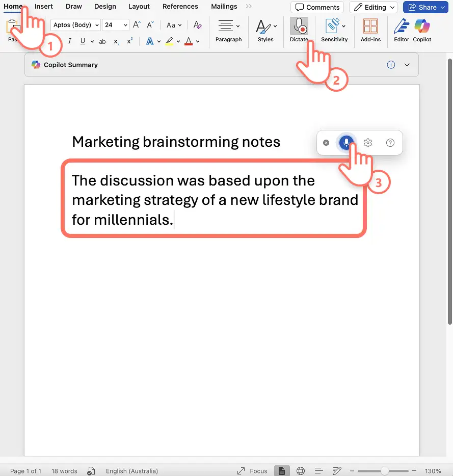Switch to the Home tab
The width and height of the screenshot is (453, 476).
[x=13, y=7]
